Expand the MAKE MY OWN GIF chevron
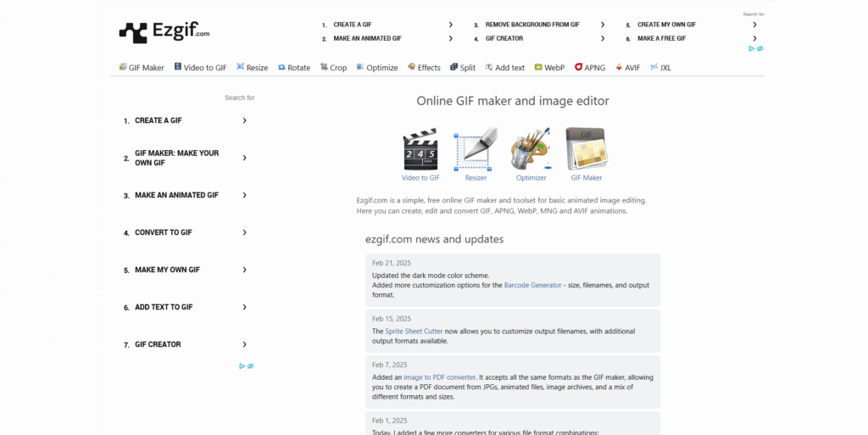This screenshot has width=868, height=435. pos(244,270)
